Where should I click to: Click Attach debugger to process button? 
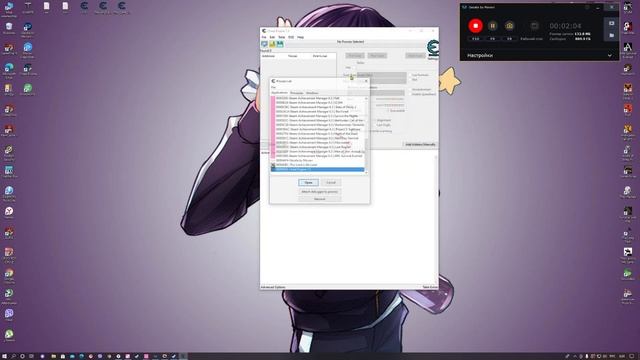click(320, 191)
